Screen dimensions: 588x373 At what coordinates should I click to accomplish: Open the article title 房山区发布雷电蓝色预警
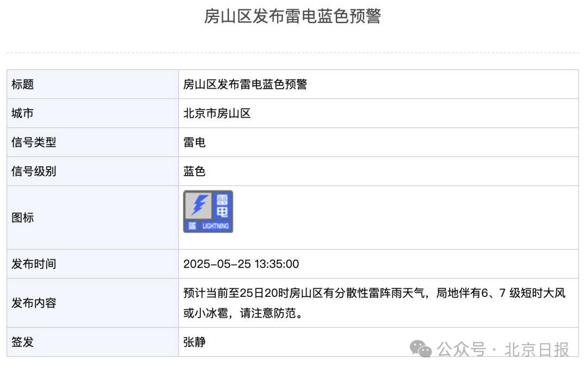coord(294,17)
